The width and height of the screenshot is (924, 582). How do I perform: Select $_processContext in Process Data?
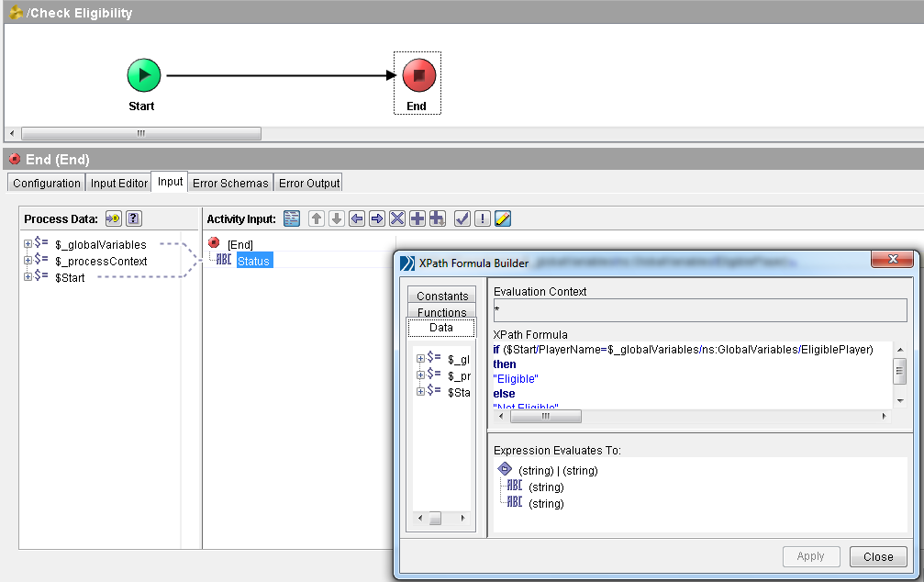point(101,262)
